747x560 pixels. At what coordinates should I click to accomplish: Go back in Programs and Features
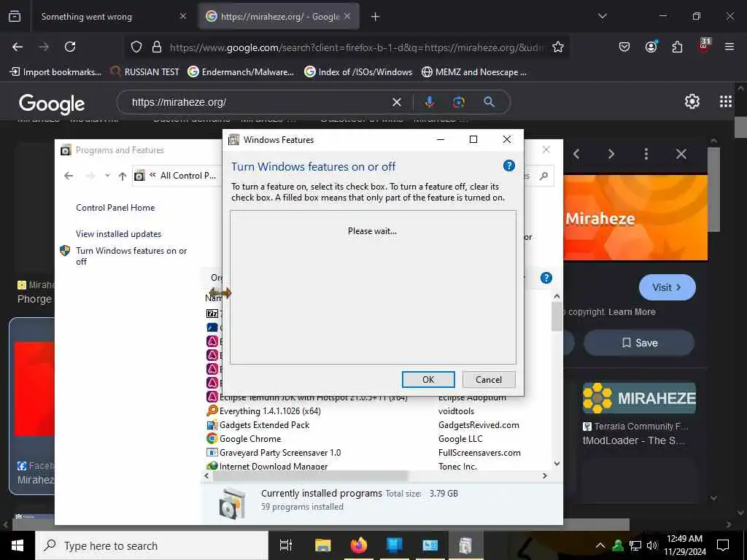69,176
